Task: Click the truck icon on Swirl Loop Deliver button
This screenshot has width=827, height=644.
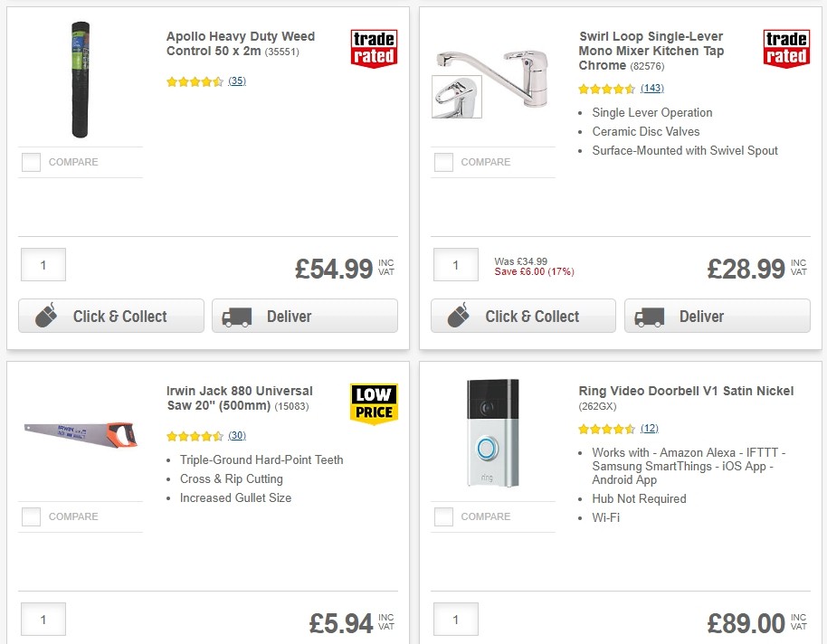Action: click(648, 317)
